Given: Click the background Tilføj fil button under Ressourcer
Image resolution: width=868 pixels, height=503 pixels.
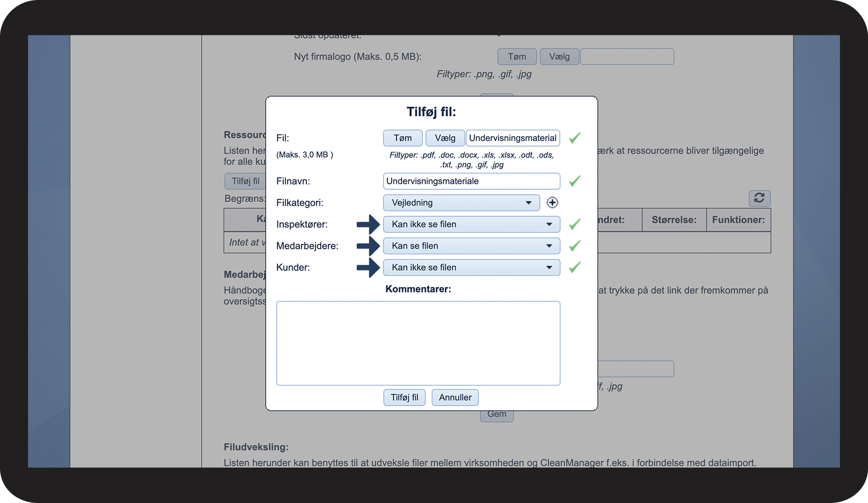Looking at the screenshot, I should coord(245,181).
